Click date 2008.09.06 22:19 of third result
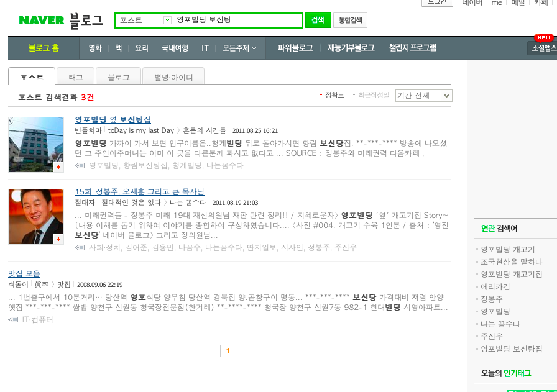Viewport: 557px width, 392px height. pos(100,285)
